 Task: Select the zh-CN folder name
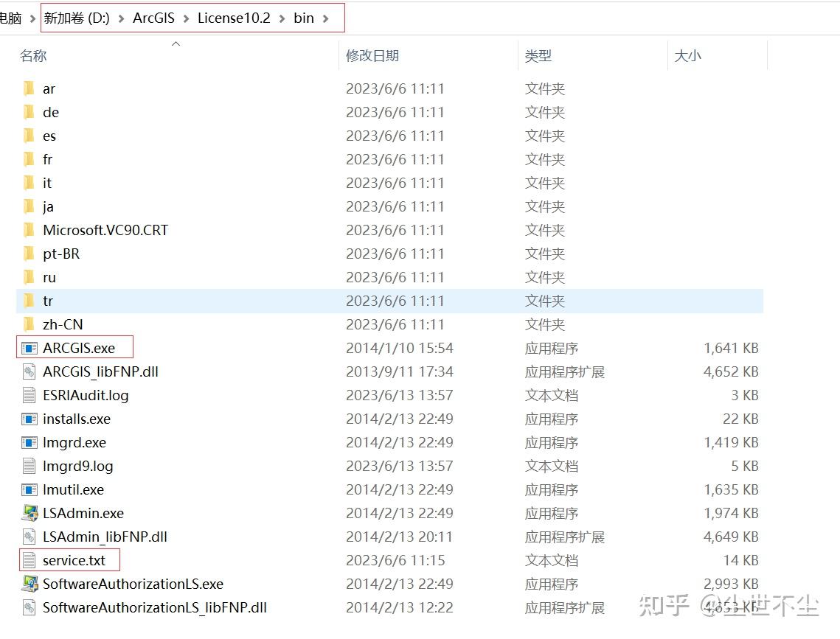pos(63,324)
